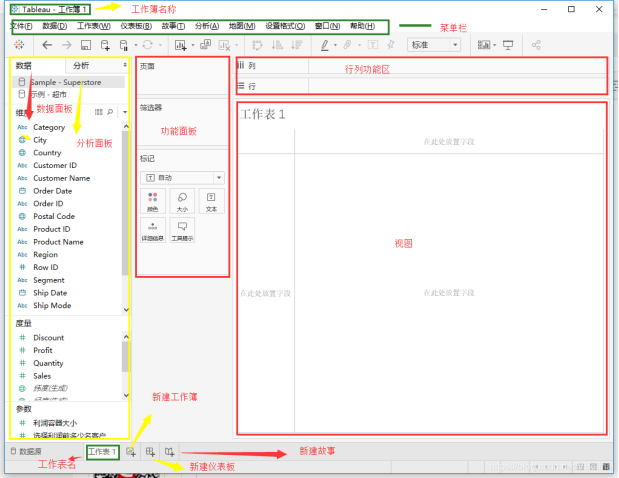Select the Sample - Superstore data source

[x=68, y=82]
